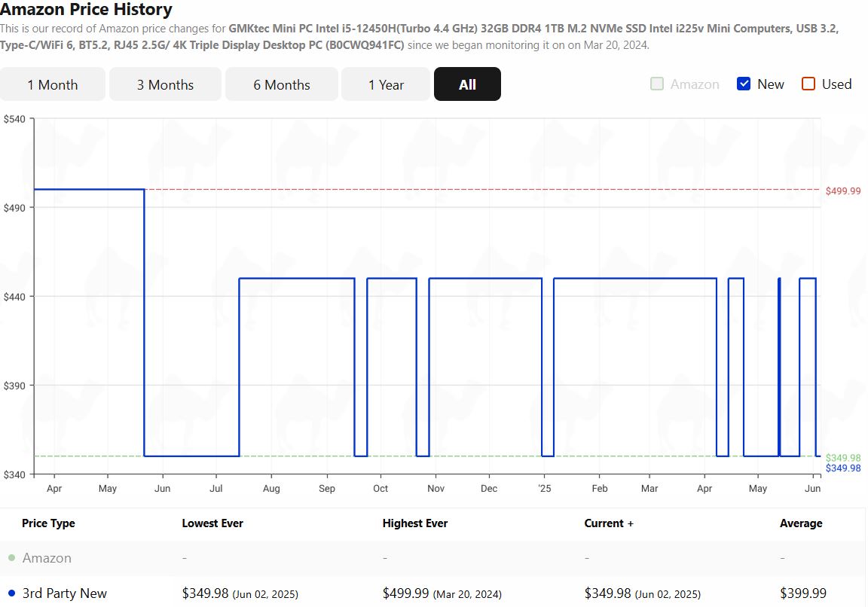Click the Price Type column header
The image size is (868, 607).
point(48,523)
